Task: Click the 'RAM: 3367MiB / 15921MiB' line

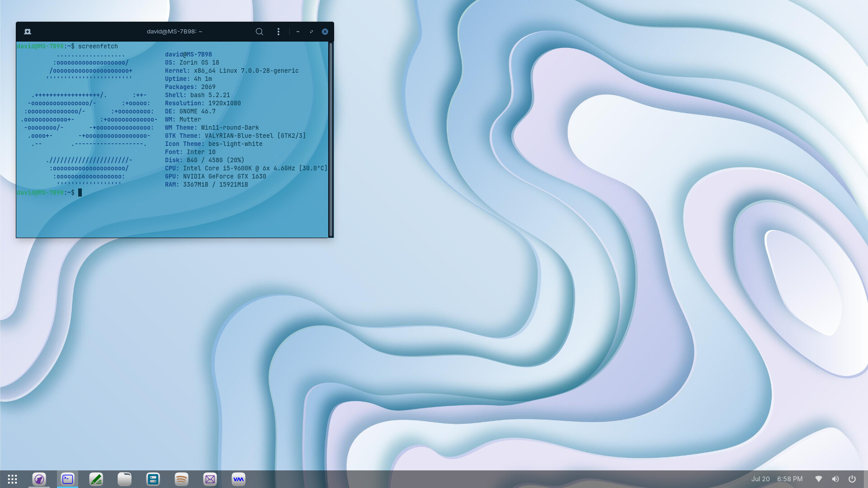Action: tap(207, 185)
